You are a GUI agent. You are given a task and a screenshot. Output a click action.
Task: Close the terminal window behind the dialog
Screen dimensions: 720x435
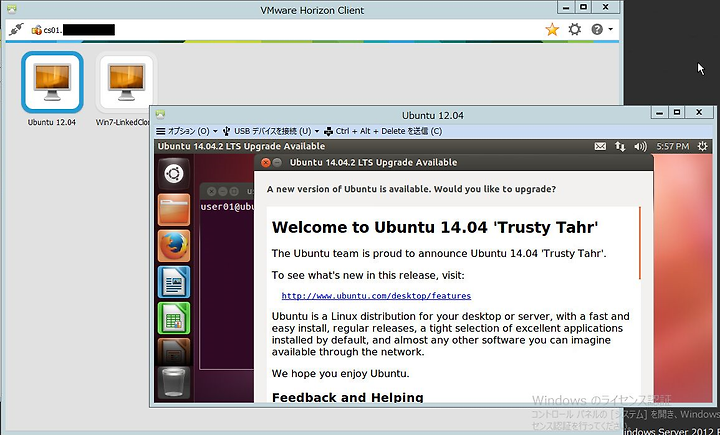pyautogui.click(x=211, y=191)
